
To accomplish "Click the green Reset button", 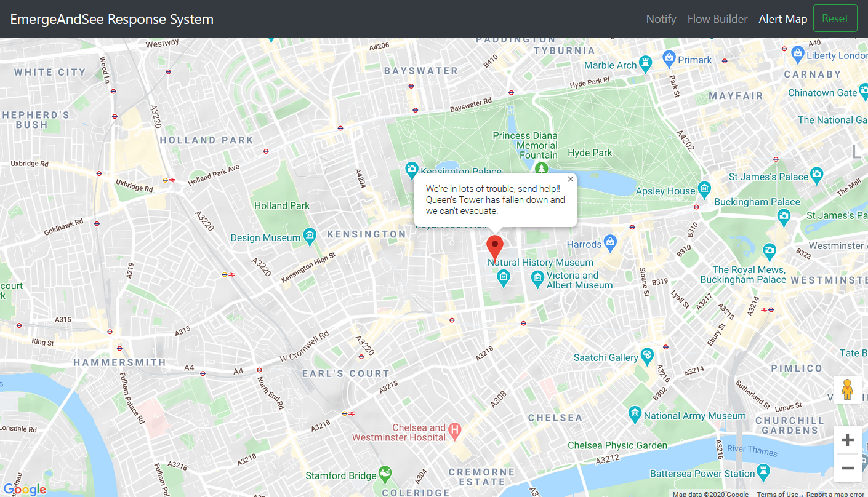I will point(835,18).
